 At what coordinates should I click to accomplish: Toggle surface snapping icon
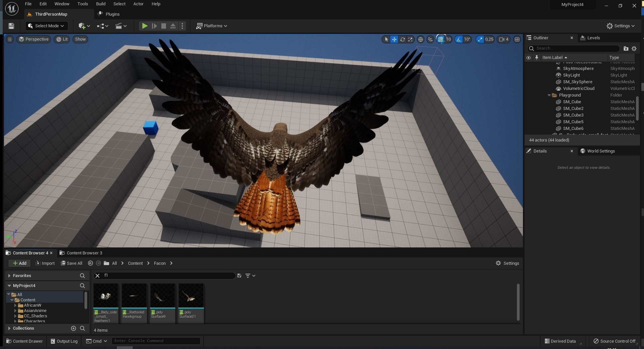point(430,39)
